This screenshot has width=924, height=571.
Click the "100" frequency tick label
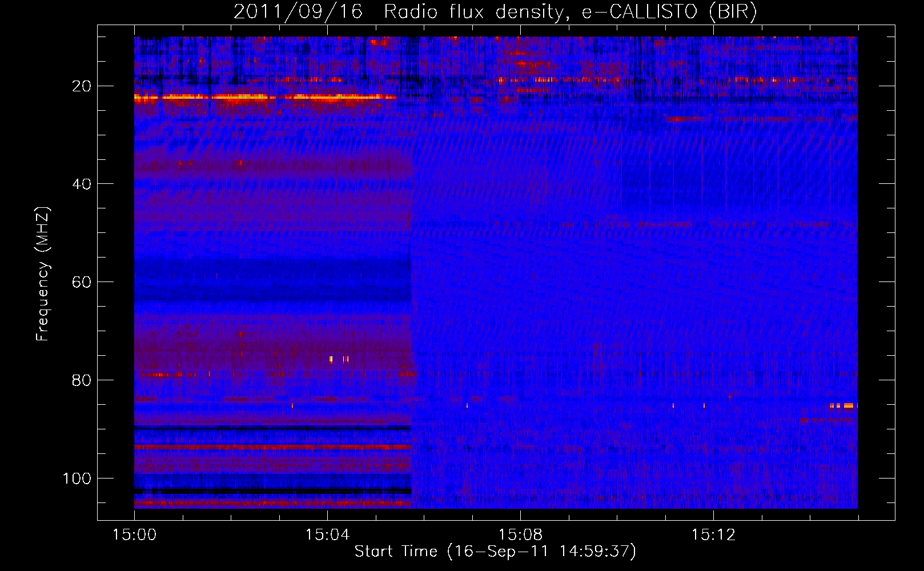(x=77, y=478)
